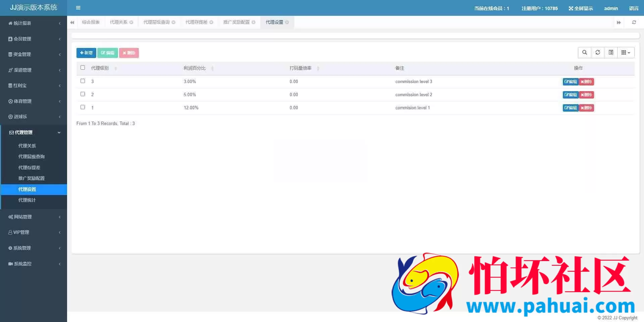644x322 pixels.
Task: Open the admin user menu
Action: [611, 8]
